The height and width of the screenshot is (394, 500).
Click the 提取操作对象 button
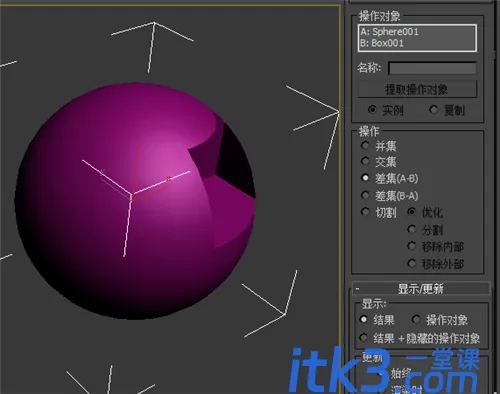point(417,89)
